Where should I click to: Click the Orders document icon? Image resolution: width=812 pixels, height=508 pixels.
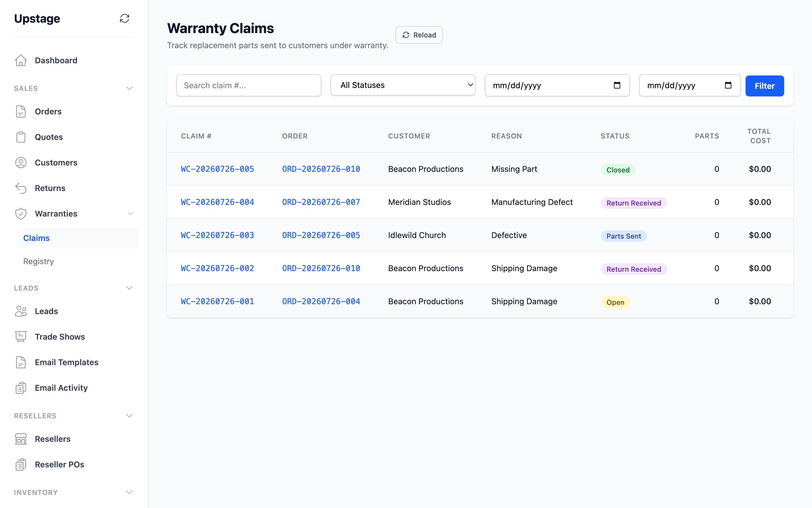[21, 111]
